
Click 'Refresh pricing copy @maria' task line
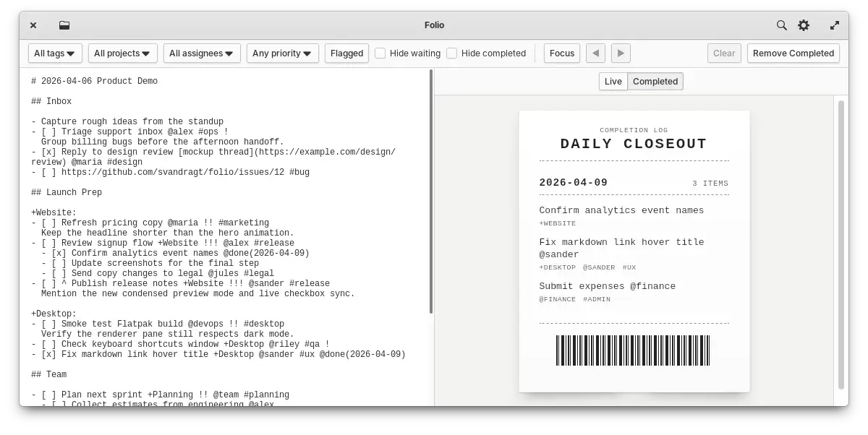pos(150,223)
